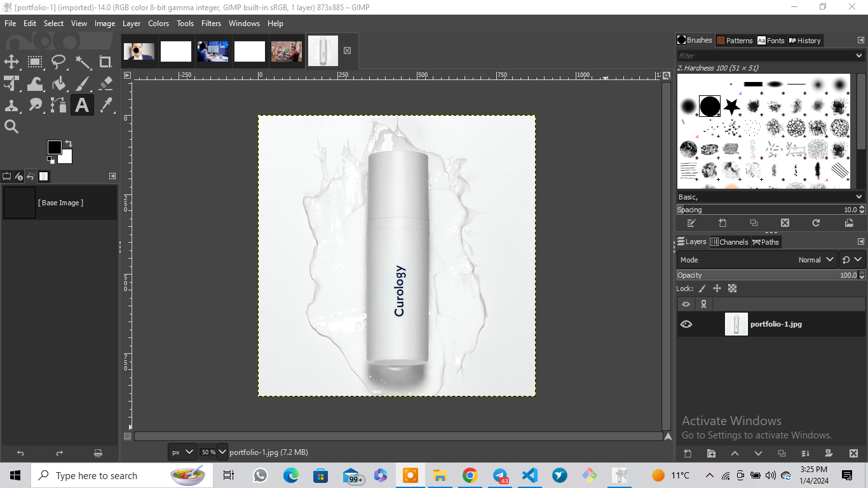Create a new layer in Layers panel

tap(688, 453)
